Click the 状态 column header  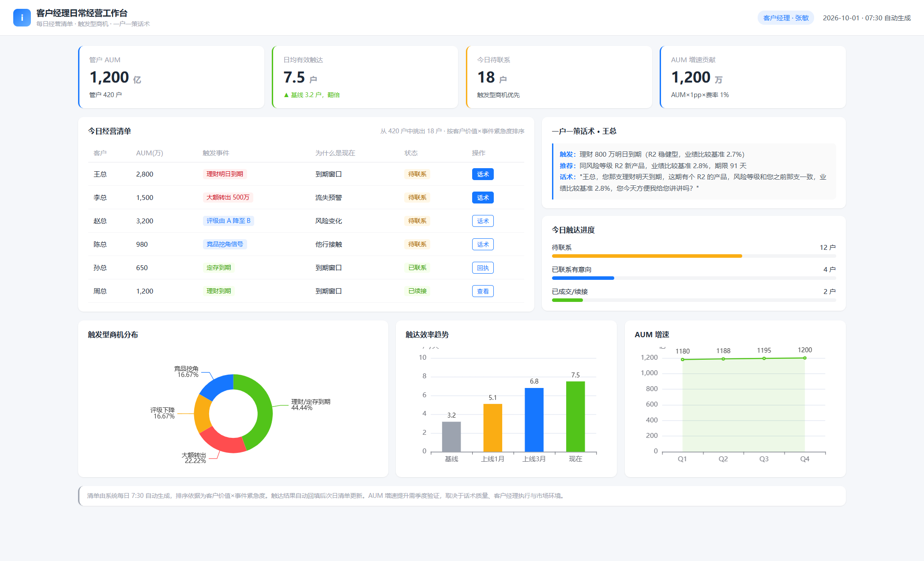point(411,153)
